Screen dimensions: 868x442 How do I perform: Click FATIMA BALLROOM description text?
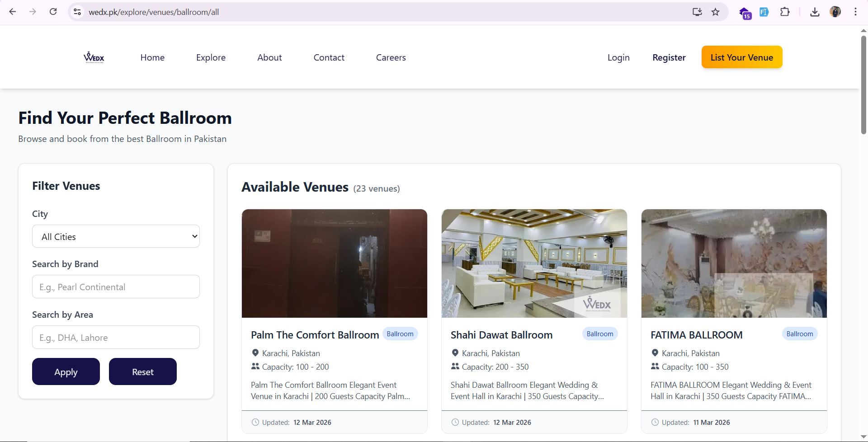[x=731, y=390]
